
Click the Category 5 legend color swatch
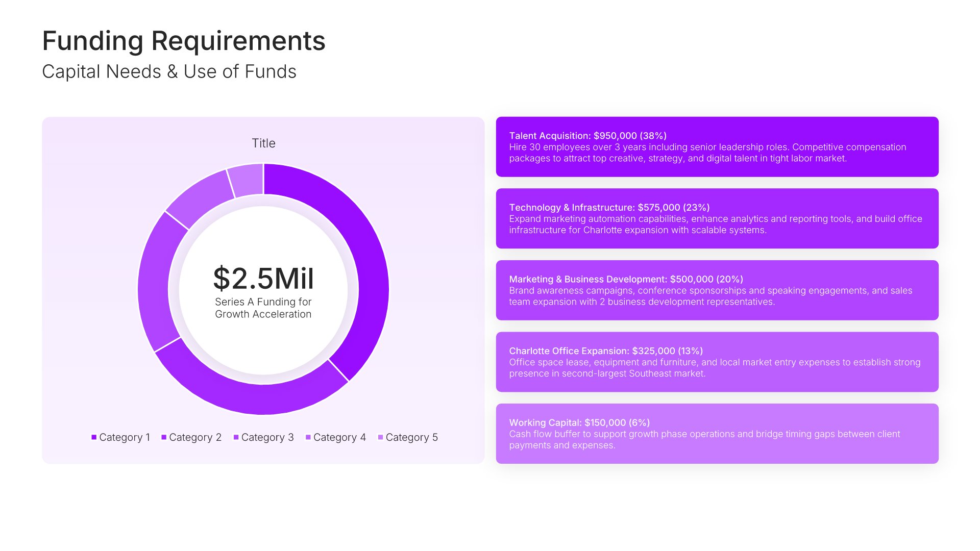click(380, 437)
